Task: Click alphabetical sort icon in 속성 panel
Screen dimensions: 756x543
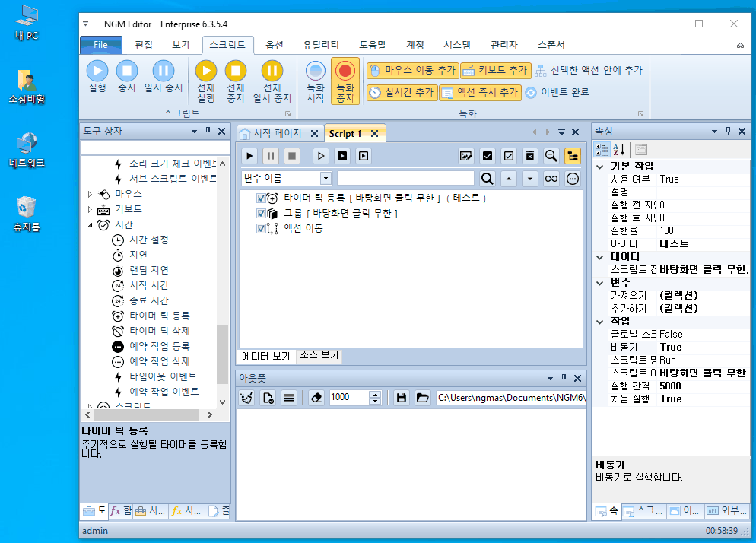Action: coord(619,150)
